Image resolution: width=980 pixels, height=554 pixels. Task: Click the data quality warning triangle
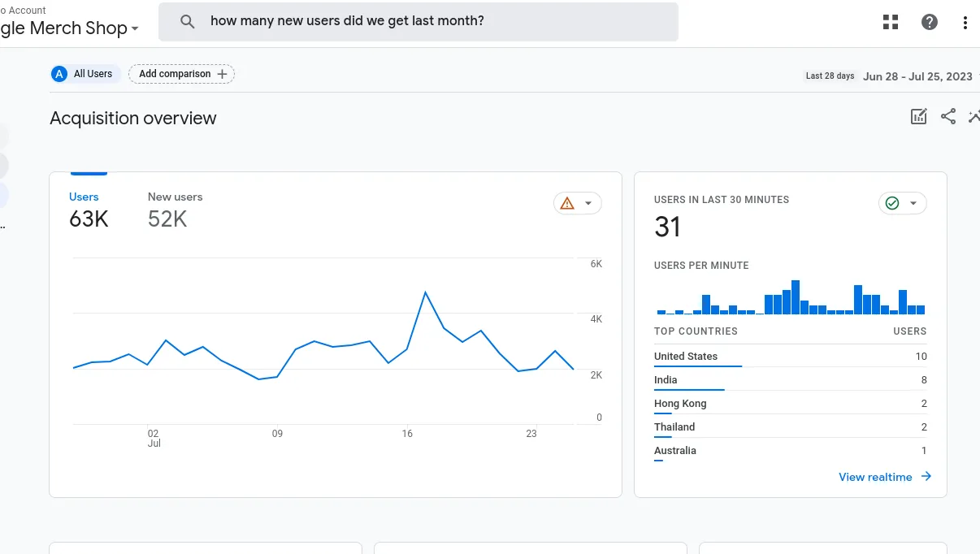coord(567,203)
